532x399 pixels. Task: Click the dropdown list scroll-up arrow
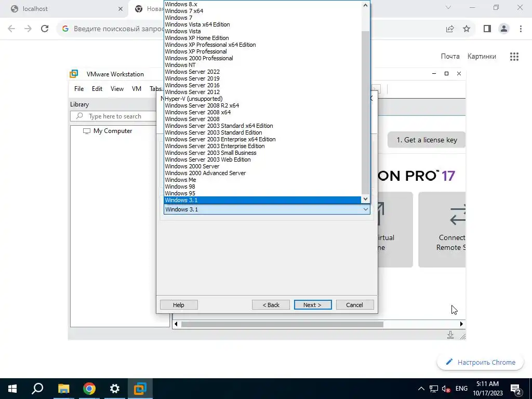click(365, 5)
